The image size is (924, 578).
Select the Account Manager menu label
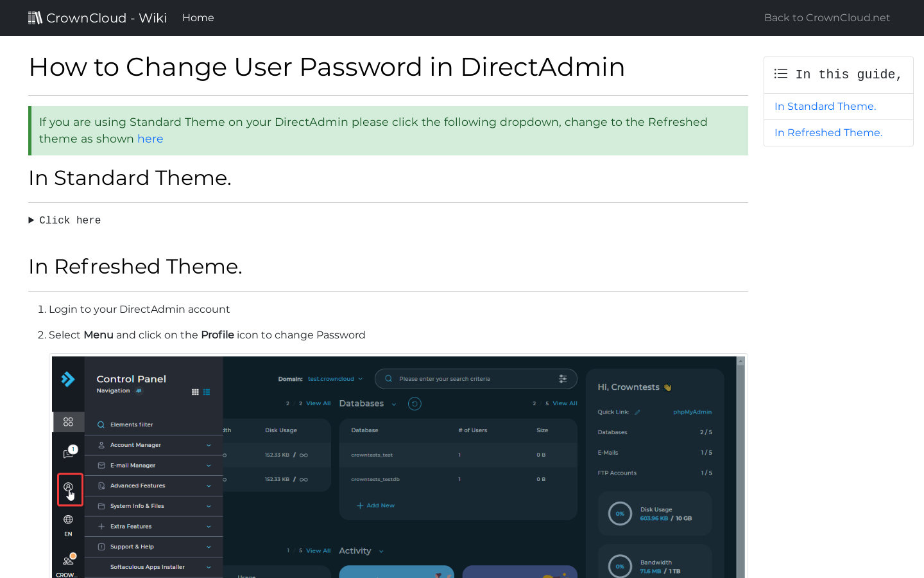(x=135, y=445)
